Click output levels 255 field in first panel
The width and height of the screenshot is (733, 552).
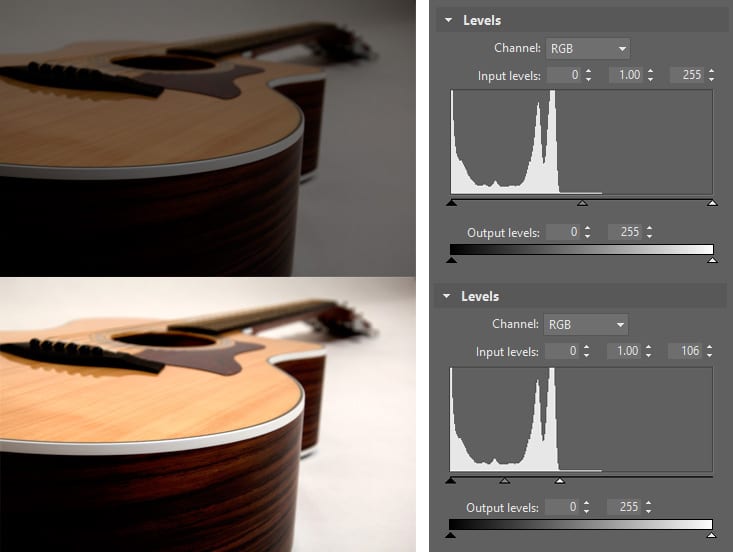625,232
